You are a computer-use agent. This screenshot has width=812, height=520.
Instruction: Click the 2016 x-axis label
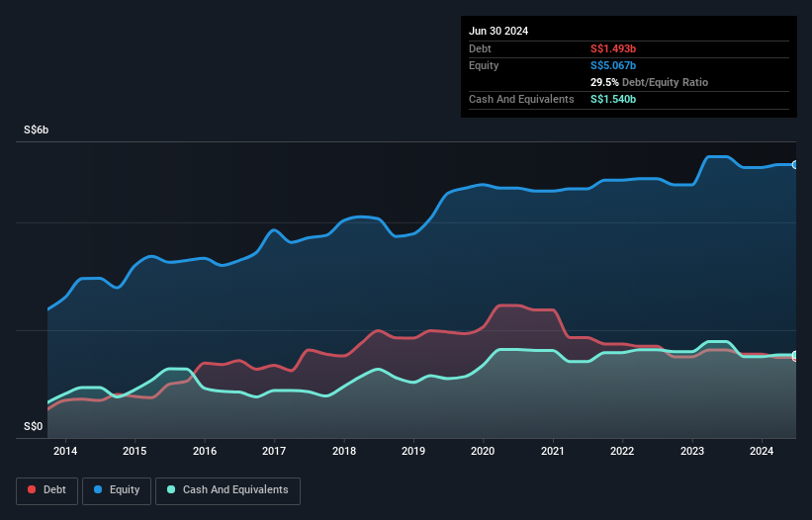pyautogui.click(x=205, y=451)
